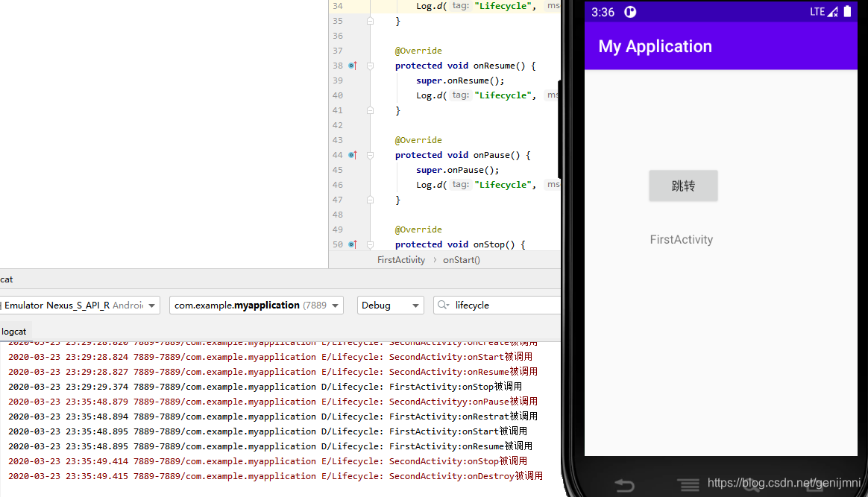The height and width of the screenshot is (497, 868).
Task: Select log line SecondActivityy:onPause被调用
Action: click(x=273, y=402)
